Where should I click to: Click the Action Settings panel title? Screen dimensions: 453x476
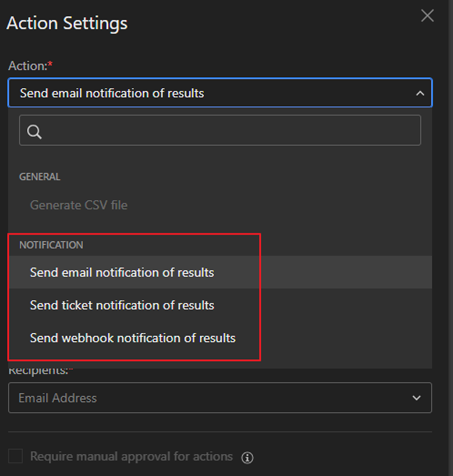67,23
